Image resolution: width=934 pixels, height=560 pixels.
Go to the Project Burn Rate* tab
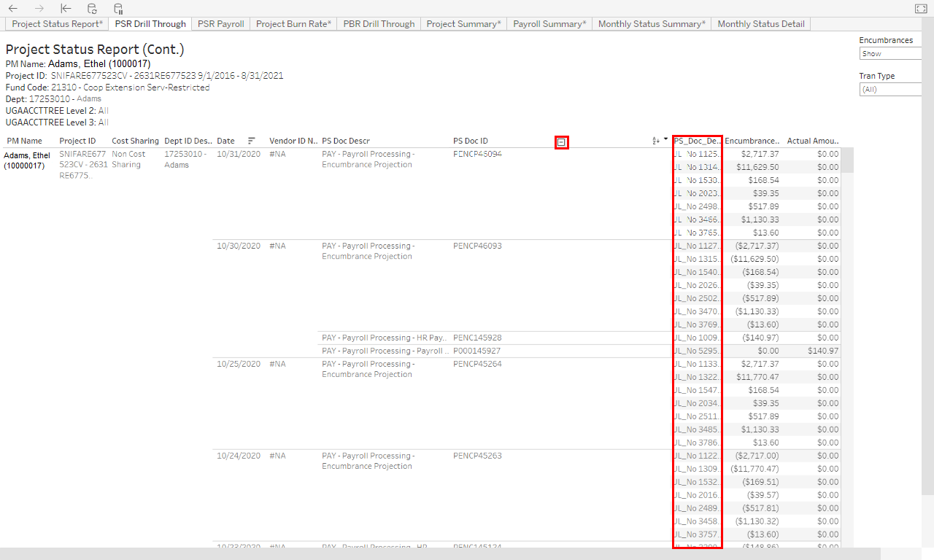click(x=293, y=24)
